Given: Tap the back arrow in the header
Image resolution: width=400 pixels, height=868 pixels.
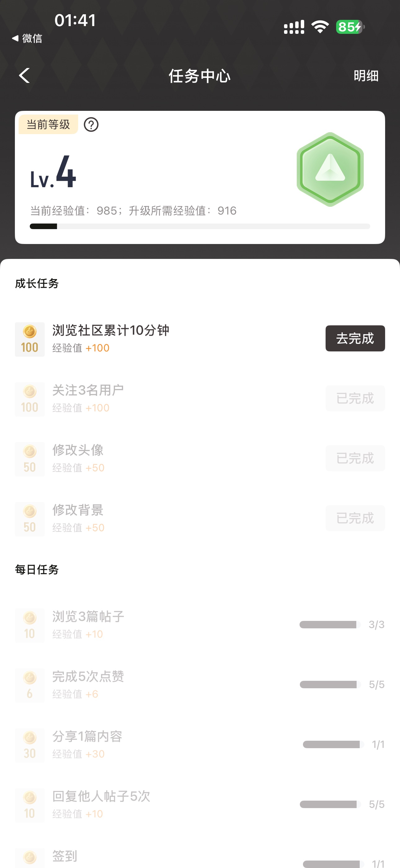Looking at the screenshot, I should click(x=24, y=75).
